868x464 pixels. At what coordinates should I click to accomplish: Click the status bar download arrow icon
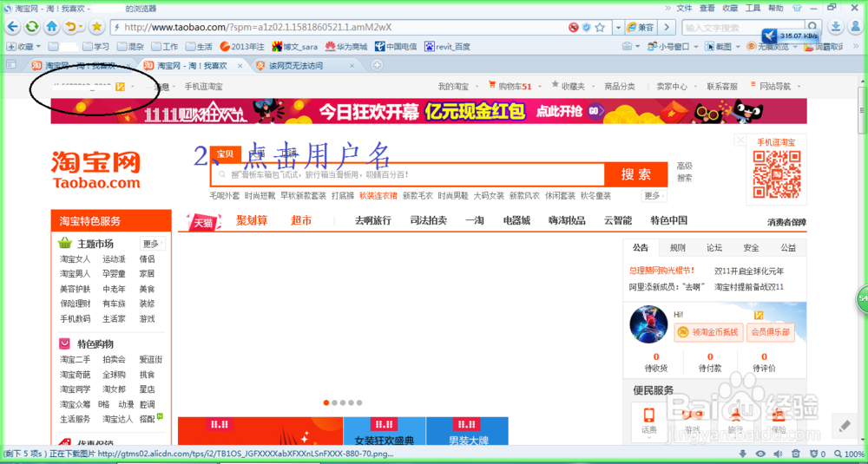pos(744,454)
